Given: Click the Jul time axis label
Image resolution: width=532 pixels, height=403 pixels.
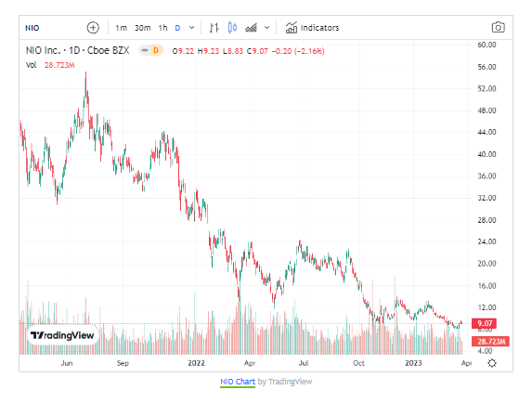Looking at the screenshot, I should pos(304,363).
